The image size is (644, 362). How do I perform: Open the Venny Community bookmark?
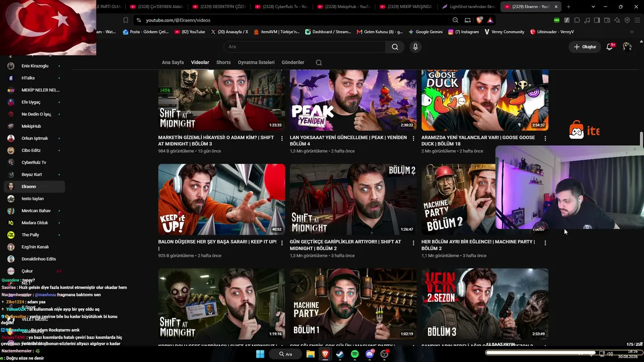click(x=505, y=32)
